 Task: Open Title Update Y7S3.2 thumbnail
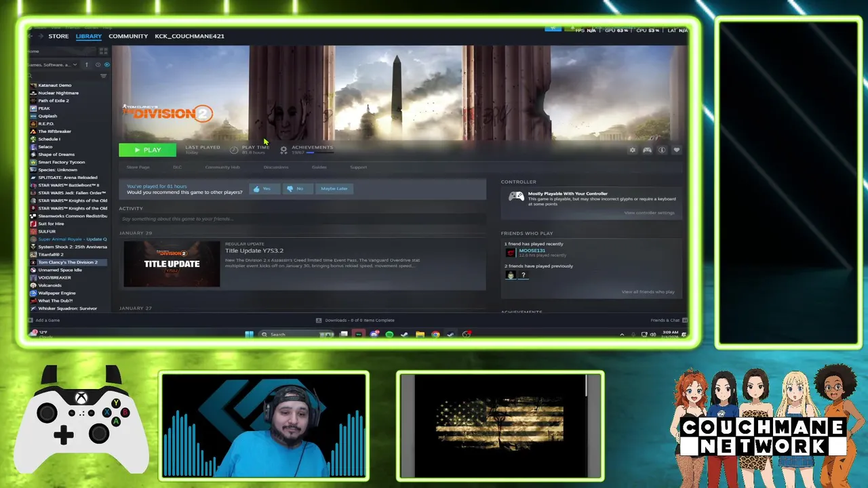point(172,264)
